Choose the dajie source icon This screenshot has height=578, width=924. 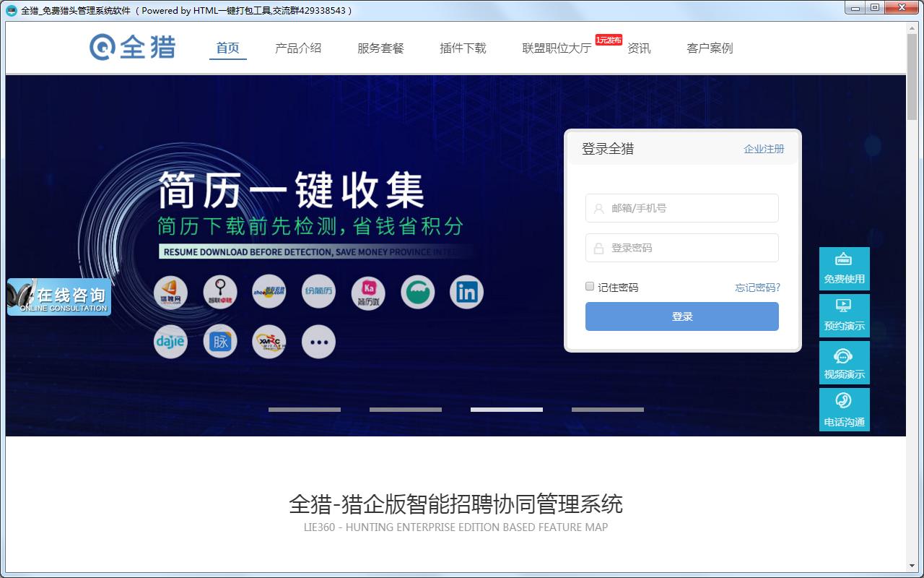170,342
